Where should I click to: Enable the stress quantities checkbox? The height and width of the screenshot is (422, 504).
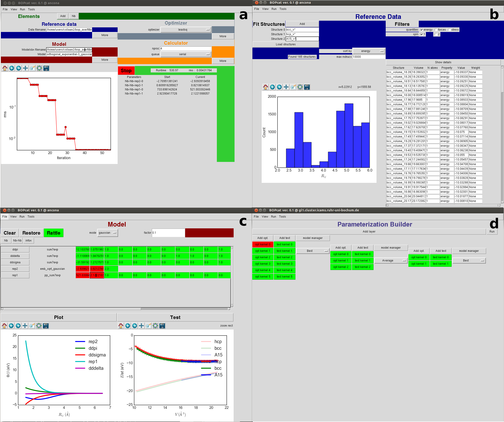tap(449, 30)
